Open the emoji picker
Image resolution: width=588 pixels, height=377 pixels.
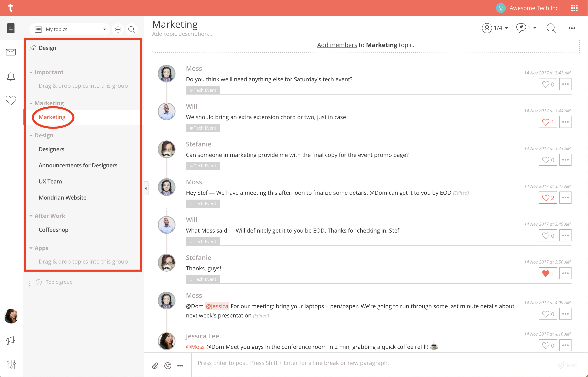click(168, 366)
